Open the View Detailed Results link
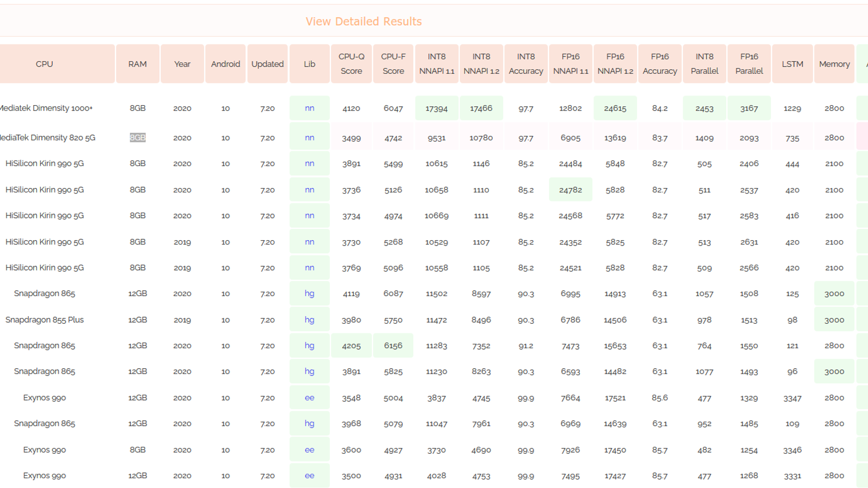 [363, 22]
